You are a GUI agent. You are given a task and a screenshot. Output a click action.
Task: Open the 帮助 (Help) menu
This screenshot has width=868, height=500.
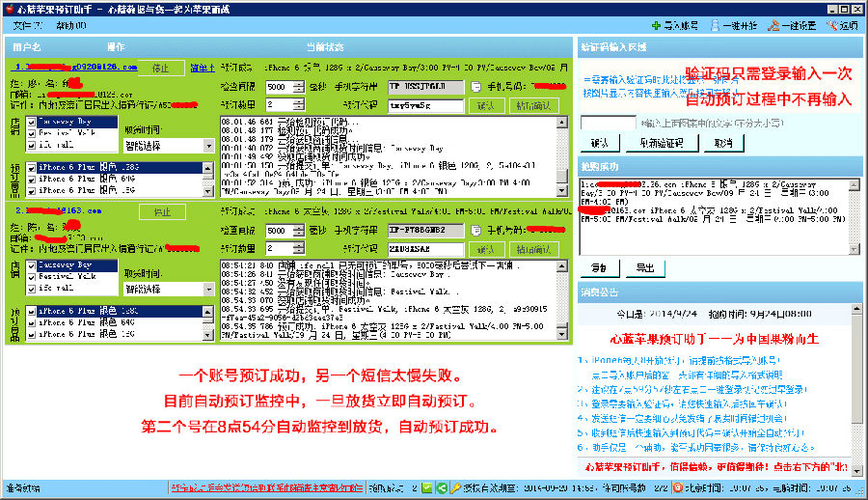tap(70, 25)
